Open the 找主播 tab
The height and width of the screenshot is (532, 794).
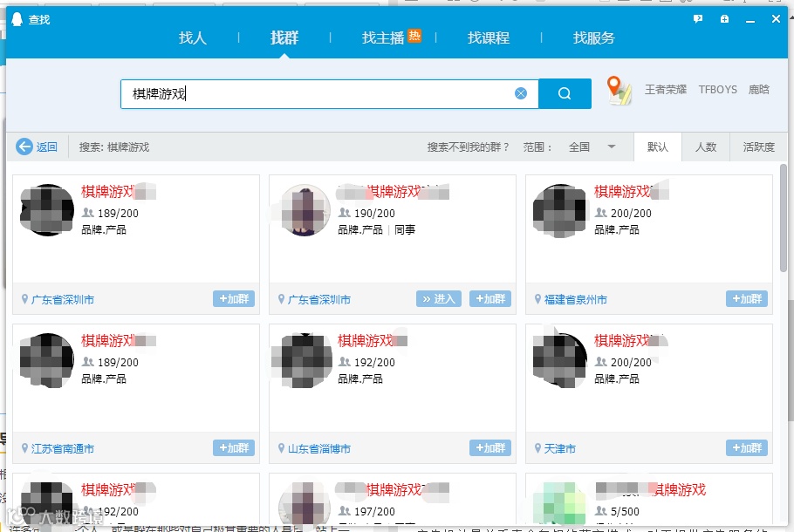[x=383, y=38]
